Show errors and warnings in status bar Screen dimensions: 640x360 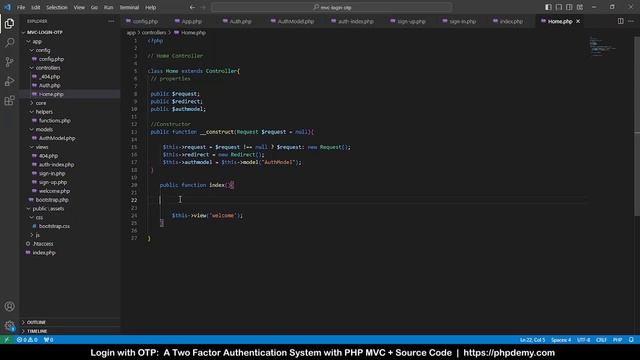(x=27, y=340)
